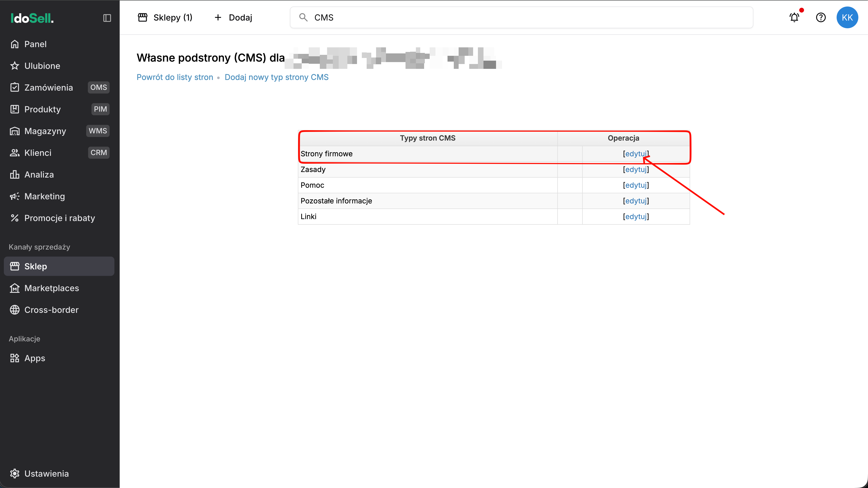Click the IdoSell logo
Screen dimensions: 868x488
pos(32,18)
